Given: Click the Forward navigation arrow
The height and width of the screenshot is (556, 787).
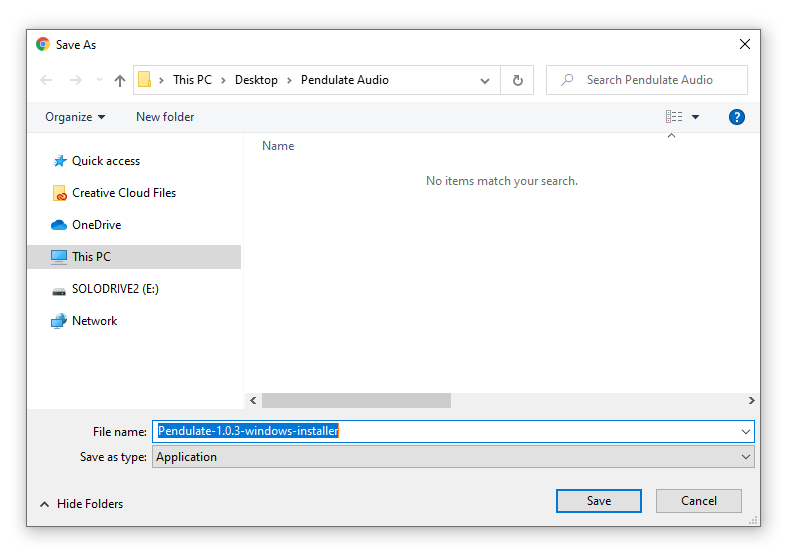Looking at the screenshot, I should coord(75,80).
